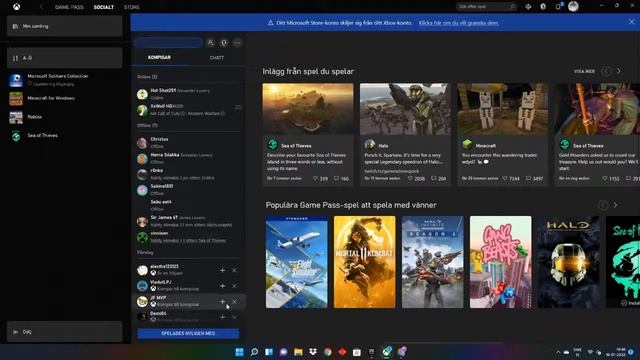
Task: Click the friends search field
Action: pyautogui.click(x=169, y=42)
